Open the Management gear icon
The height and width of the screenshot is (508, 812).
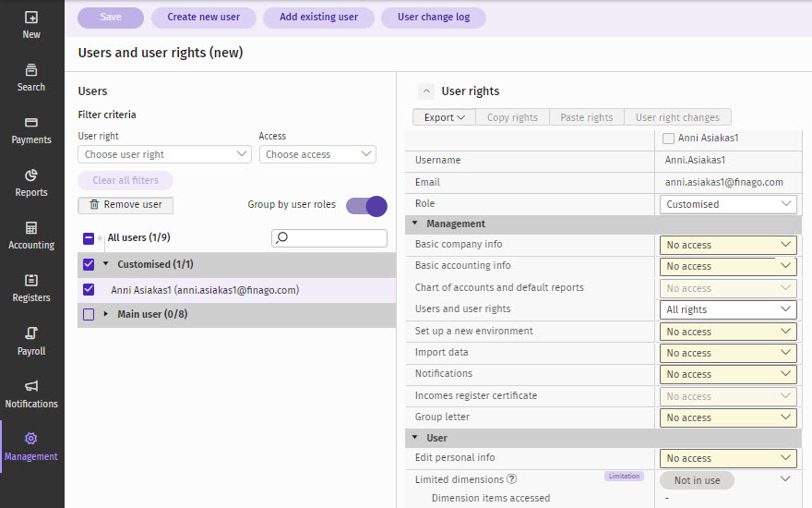coord(31,439)
